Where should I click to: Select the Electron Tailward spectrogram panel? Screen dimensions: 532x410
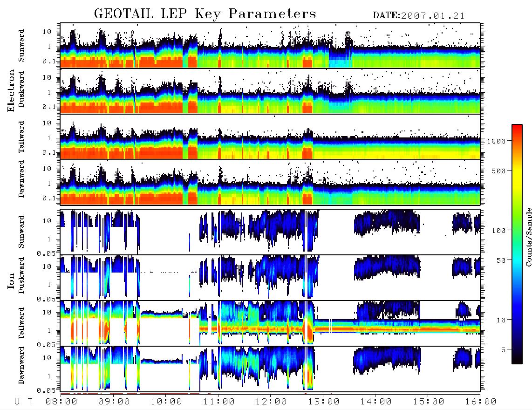tap(270, 137)
